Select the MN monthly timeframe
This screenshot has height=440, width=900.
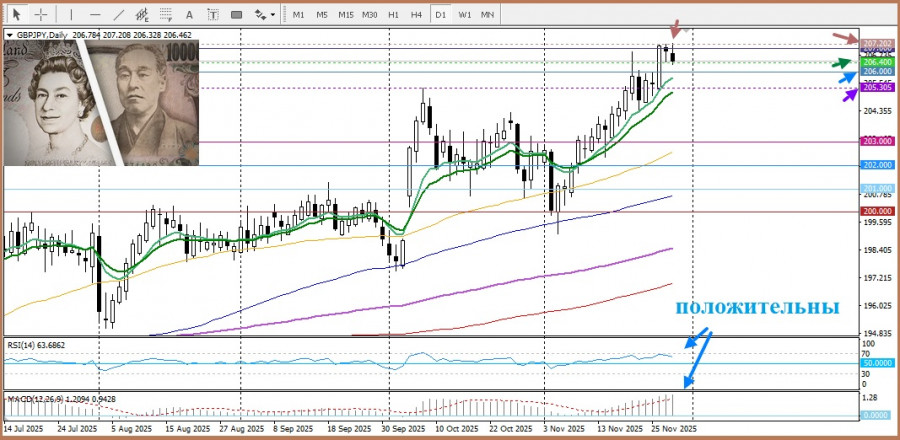(487, 15)
